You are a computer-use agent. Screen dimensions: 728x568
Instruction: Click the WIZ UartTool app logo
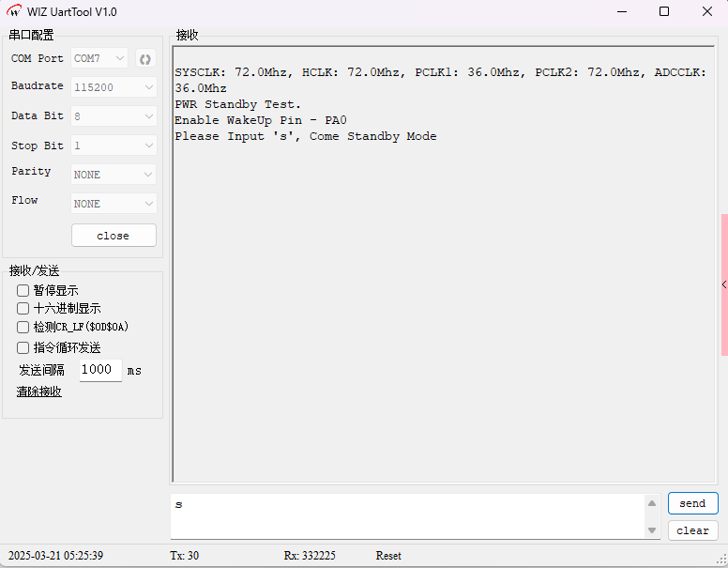pos(14,12)
